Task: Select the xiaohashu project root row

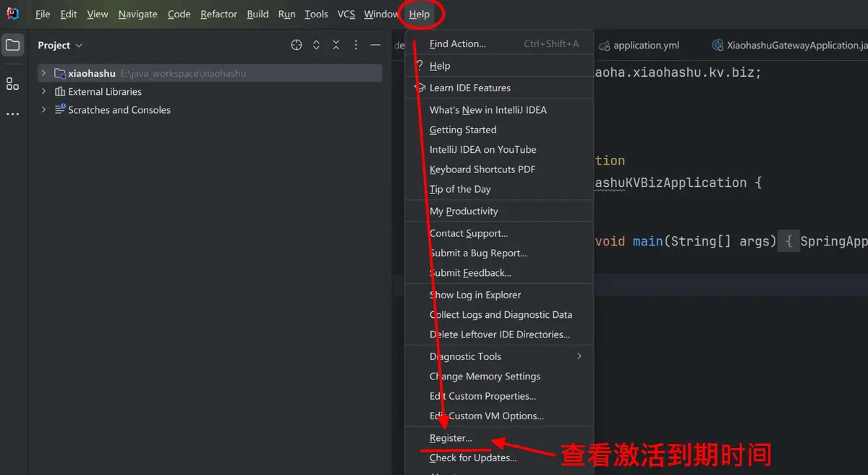Action: click(x=210, y=73)
